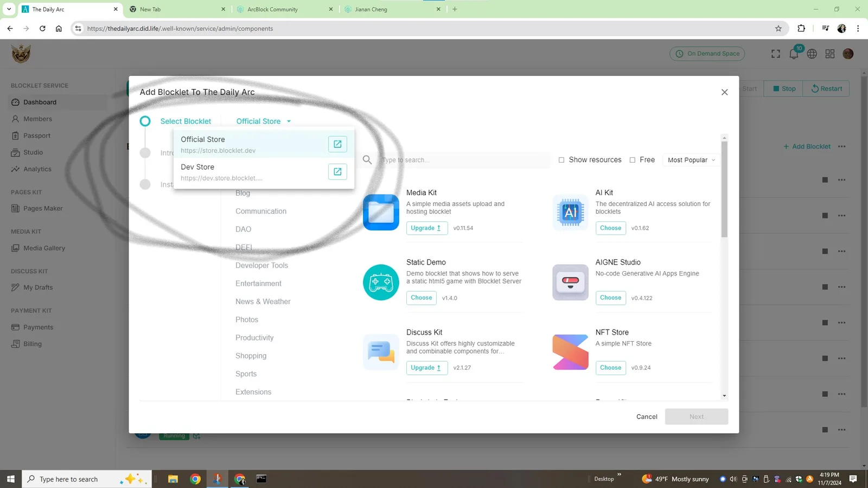
Task: Filter by News & Weather category
Action: click(x=263, y=301)
